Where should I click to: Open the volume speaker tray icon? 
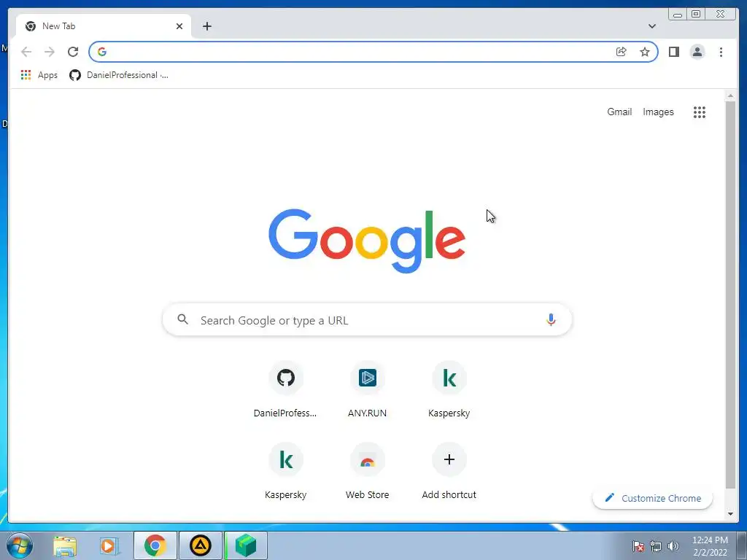673,546
